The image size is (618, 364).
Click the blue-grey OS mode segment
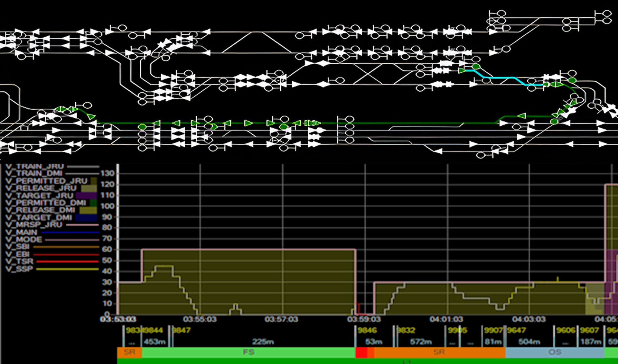pyautogui.click(x=555, y=352)
